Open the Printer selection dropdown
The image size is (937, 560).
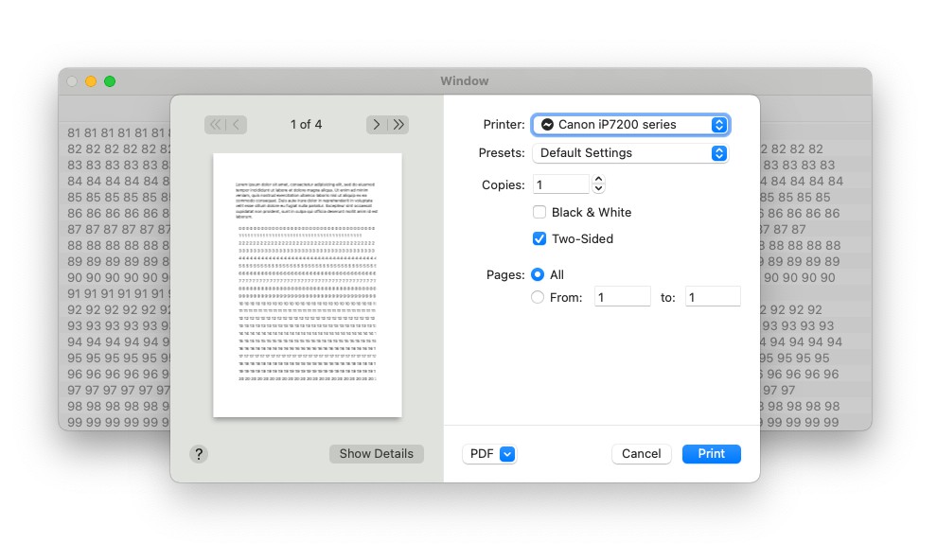tap(631, 124)
